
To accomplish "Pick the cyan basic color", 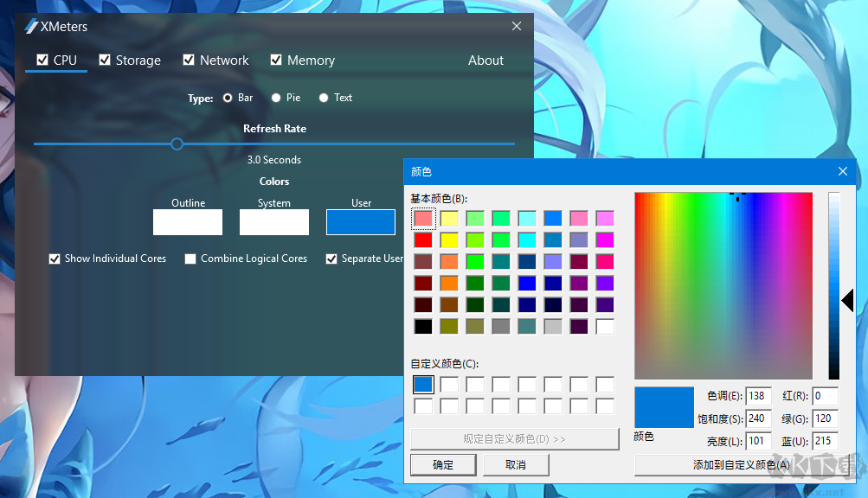I will (x=527, y=240).
